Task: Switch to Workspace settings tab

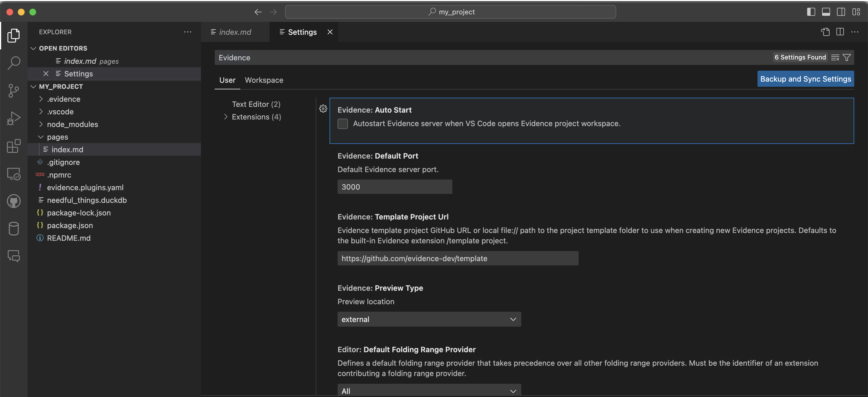Action: click(264, 79)
